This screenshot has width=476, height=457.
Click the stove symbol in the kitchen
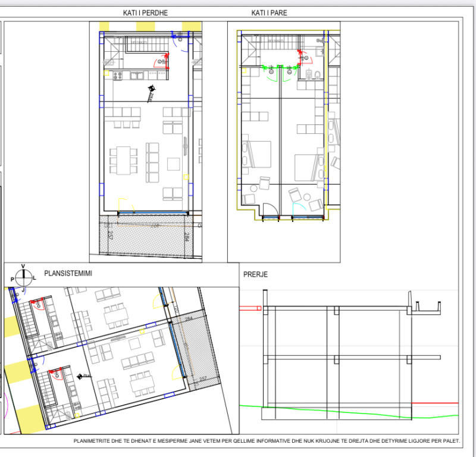click(x=117, y=76)
